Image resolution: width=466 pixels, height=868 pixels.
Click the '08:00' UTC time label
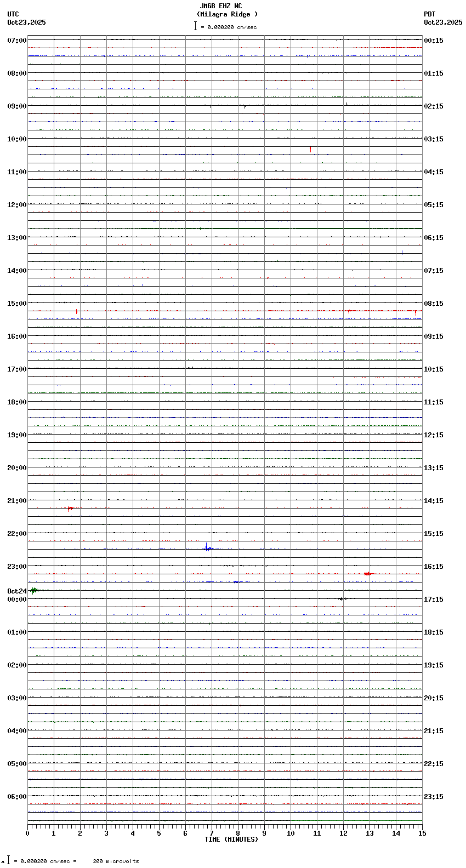pos(17,73)
